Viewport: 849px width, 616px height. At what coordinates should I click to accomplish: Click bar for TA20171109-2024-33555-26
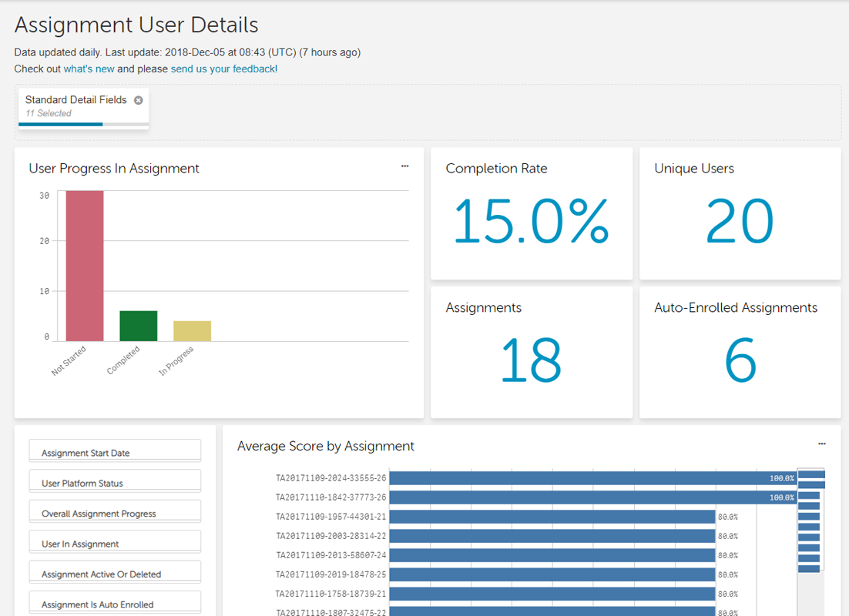point(593,478)
